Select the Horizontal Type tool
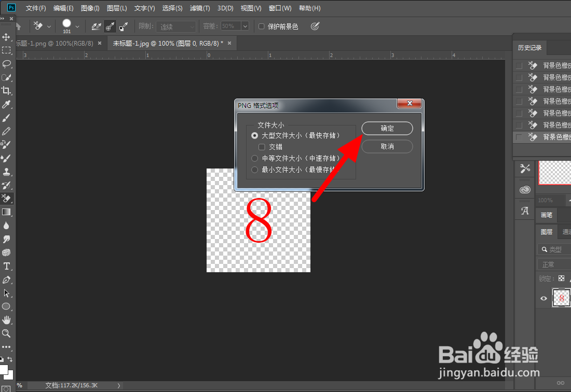The width and height of the screenshot is (571, 392). [x=6, y=266]
